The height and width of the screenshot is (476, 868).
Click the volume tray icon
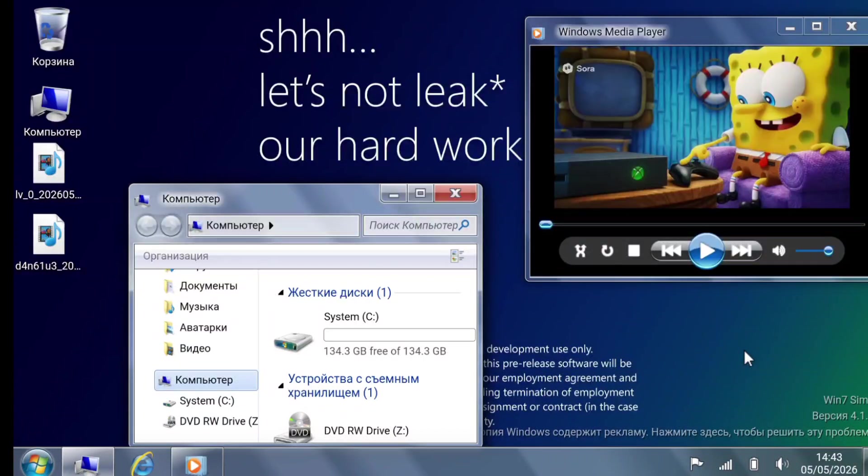[x=782, y=464]
